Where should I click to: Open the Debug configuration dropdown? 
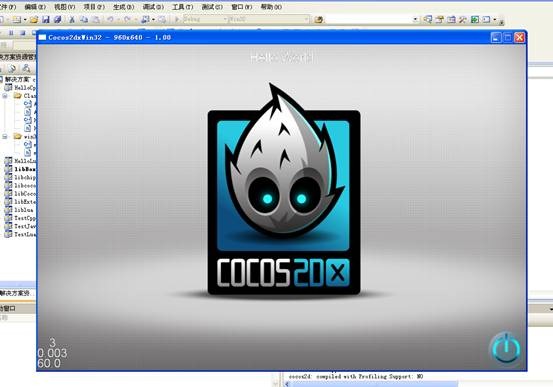205,19
